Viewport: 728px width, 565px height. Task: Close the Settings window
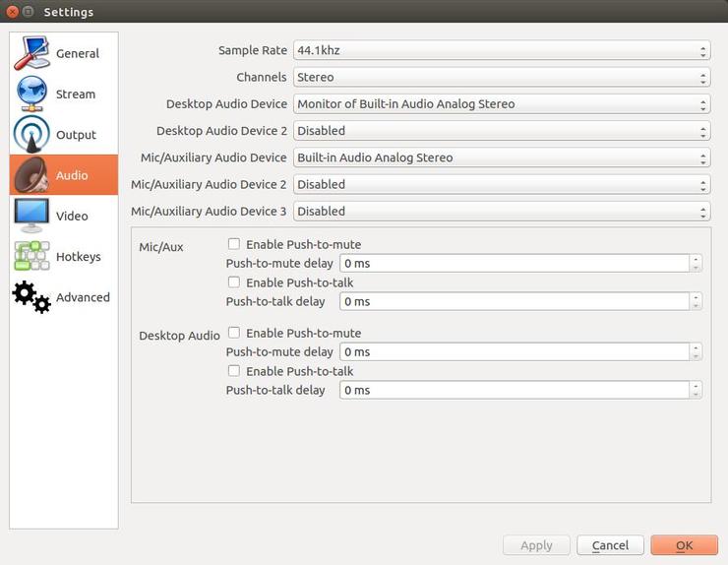coord(13,12)
